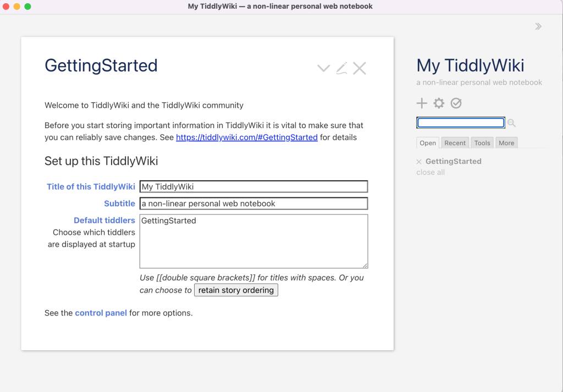Open advanced search magnifier icon
Viewport: 563px width, 392px height.
tap(512, 123)
